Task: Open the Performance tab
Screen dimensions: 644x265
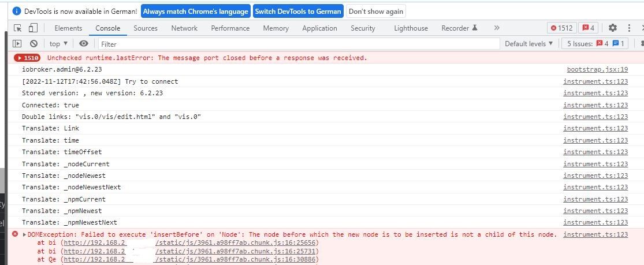Action: click(x=230, y=28)
